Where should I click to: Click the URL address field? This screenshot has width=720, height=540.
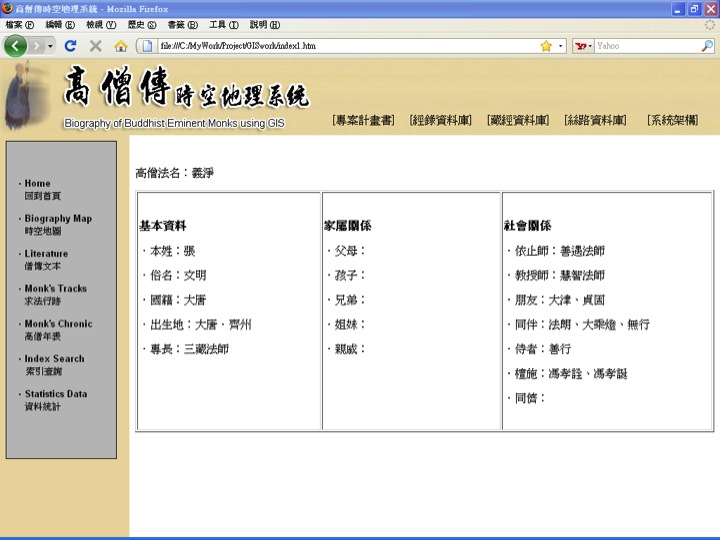[347, 46]
